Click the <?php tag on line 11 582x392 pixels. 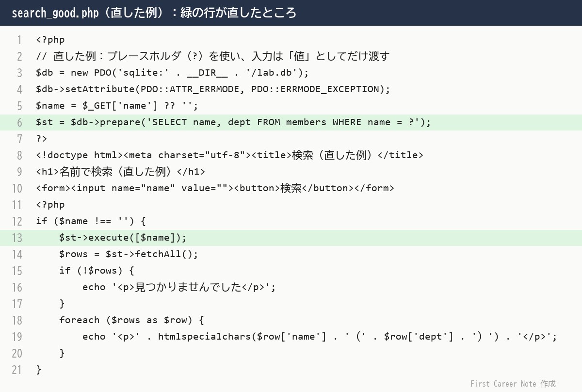pos(50,205)
